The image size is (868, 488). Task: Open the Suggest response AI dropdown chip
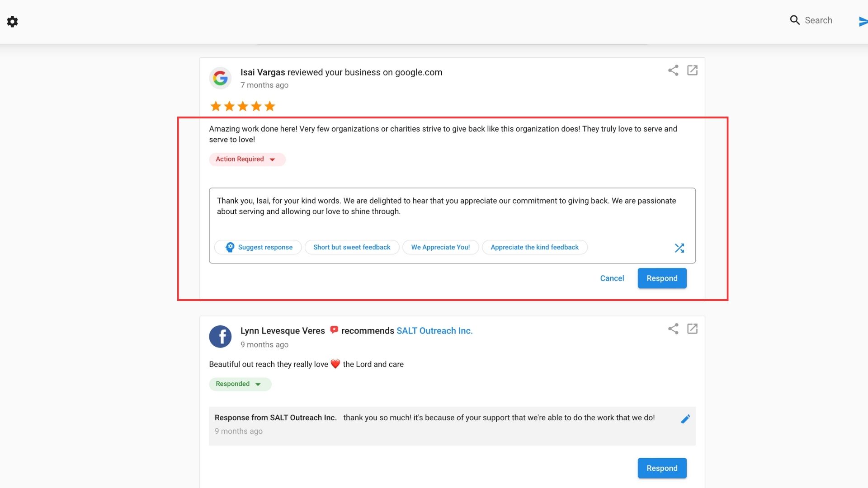(x=258, y=247)
